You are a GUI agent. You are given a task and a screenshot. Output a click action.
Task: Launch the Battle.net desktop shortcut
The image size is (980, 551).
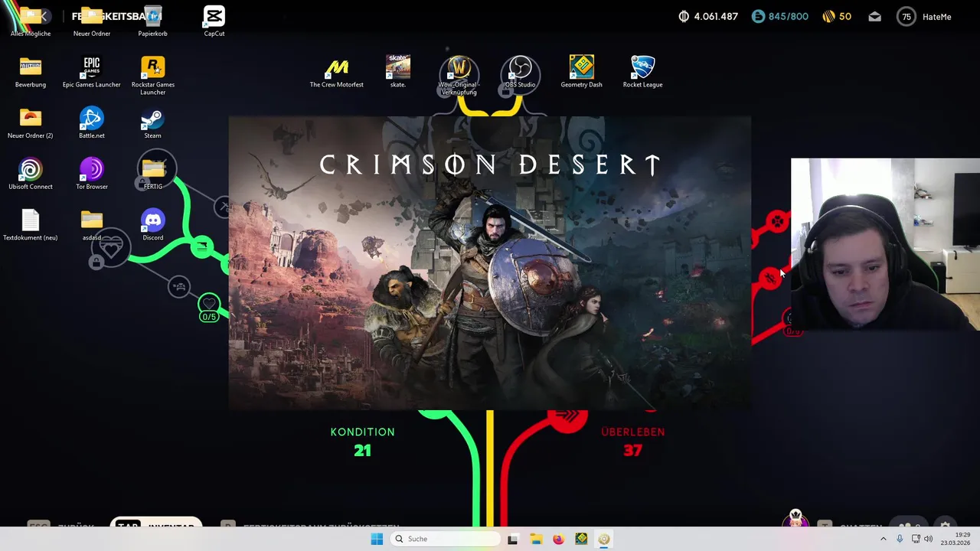point(92,123)
